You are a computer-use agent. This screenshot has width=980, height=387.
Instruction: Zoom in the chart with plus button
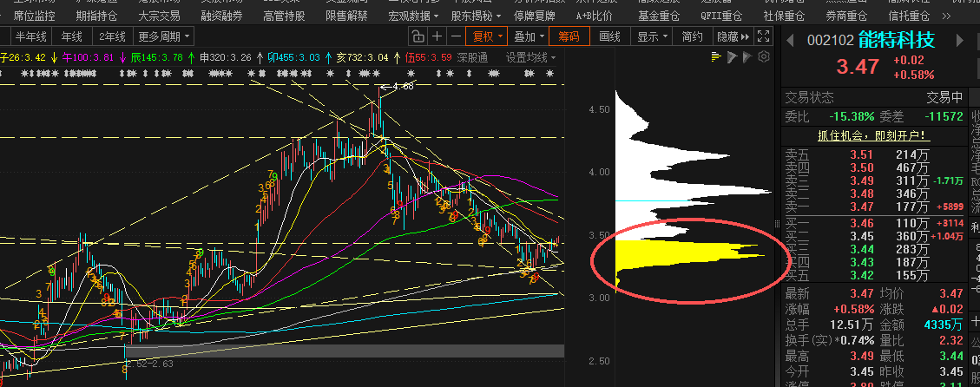437,36
